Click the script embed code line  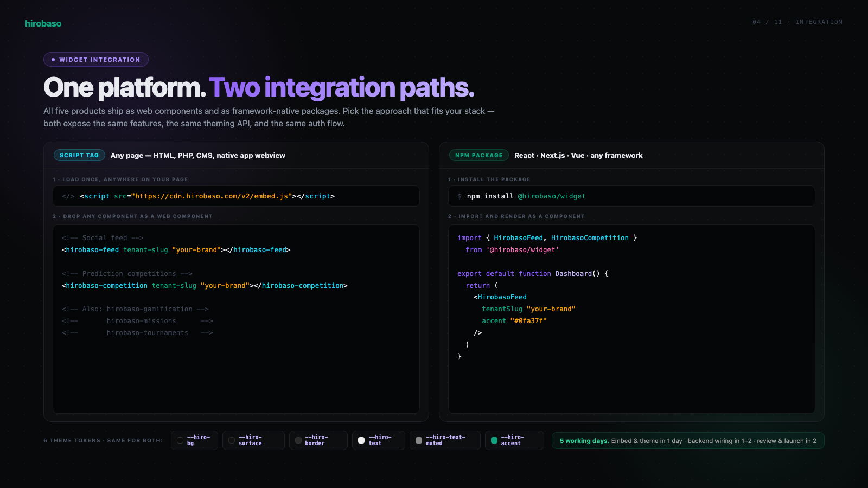tap(207, 196)
